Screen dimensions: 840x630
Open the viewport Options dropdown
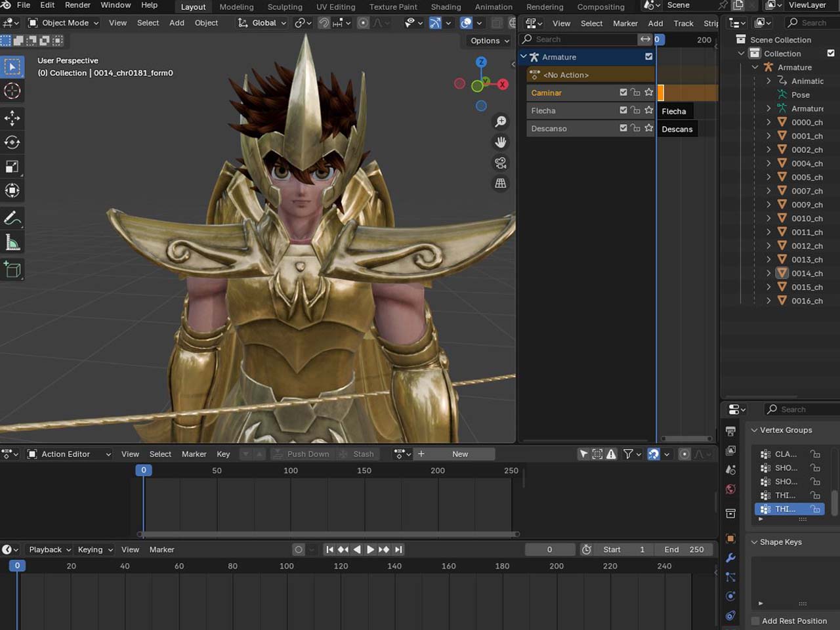pyautogui.click(x=490, y=41)
